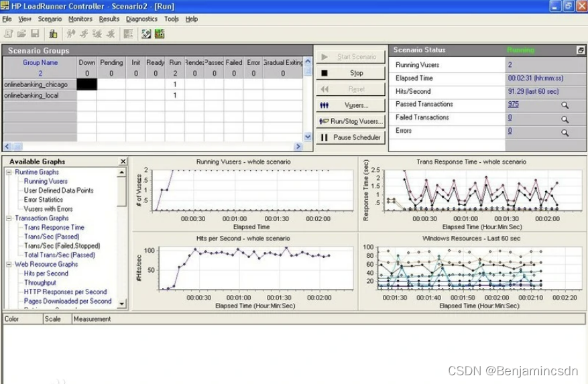Click the diagnostics graph toolbar icon
Image resolution: width=588 pixels, height=384 pixels.
pyautogui.click(x=146, y=34)
